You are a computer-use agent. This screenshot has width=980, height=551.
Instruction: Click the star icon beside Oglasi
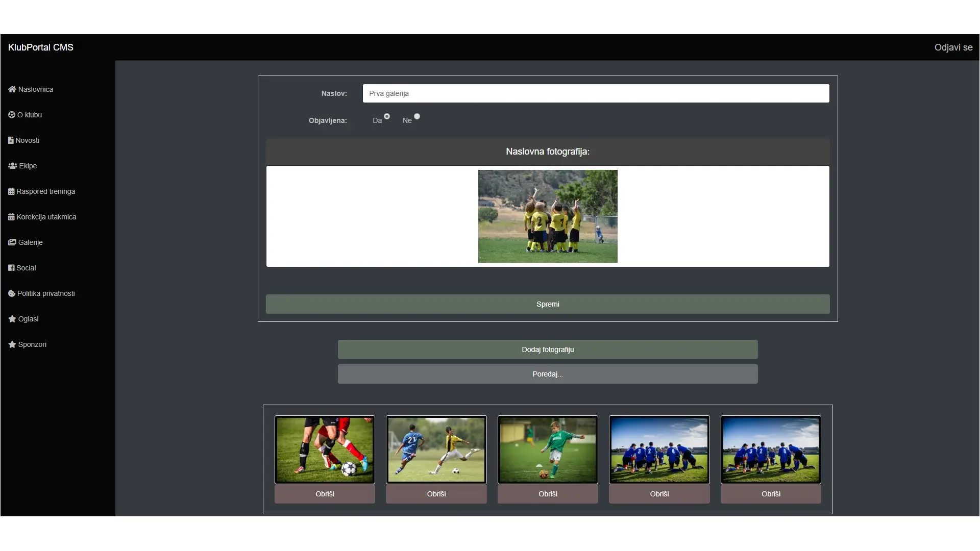tap(12, 319)
